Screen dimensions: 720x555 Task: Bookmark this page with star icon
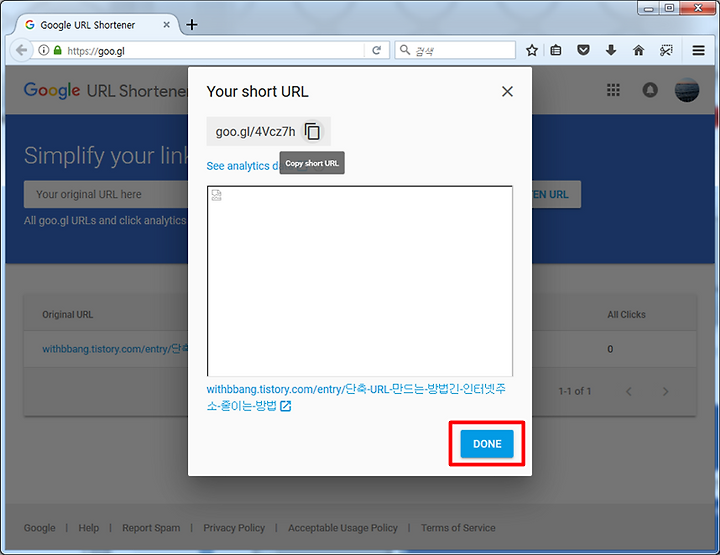532,50
